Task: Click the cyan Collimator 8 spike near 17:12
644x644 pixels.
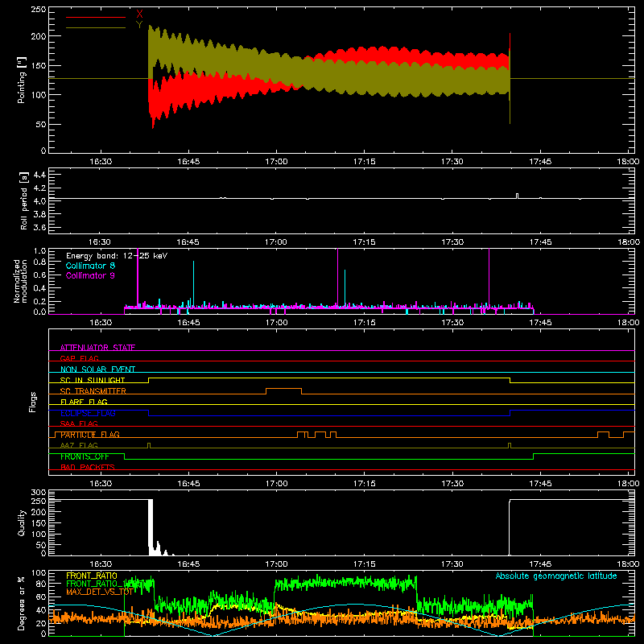Action: point(345,287)
